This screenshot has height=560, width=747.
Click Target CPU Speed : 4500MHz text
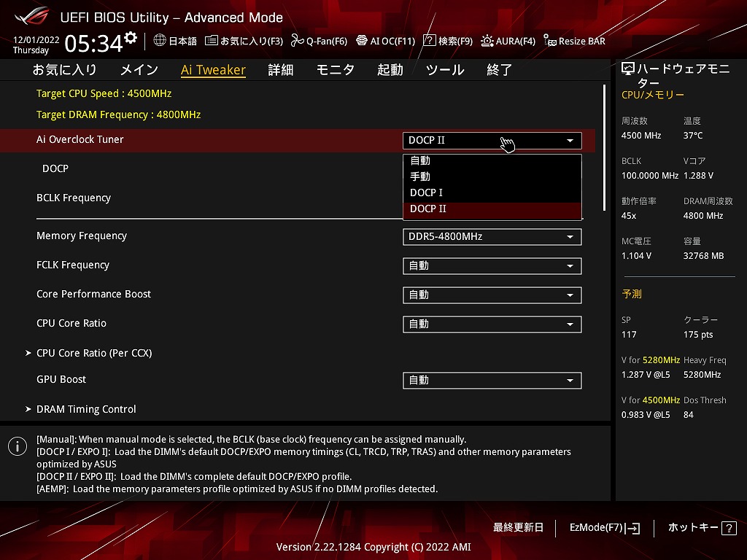click(x=104, y=93)
